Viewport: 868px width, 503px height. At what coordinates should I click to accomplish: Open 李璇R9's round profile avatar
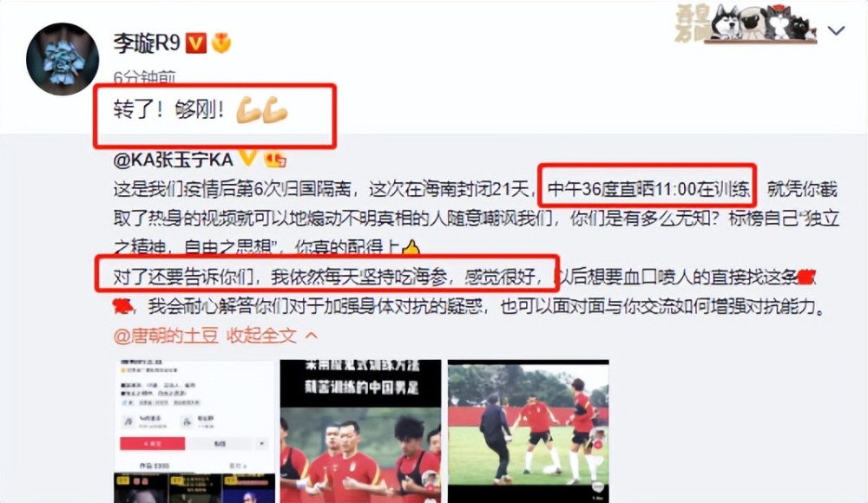pos(62,59)
